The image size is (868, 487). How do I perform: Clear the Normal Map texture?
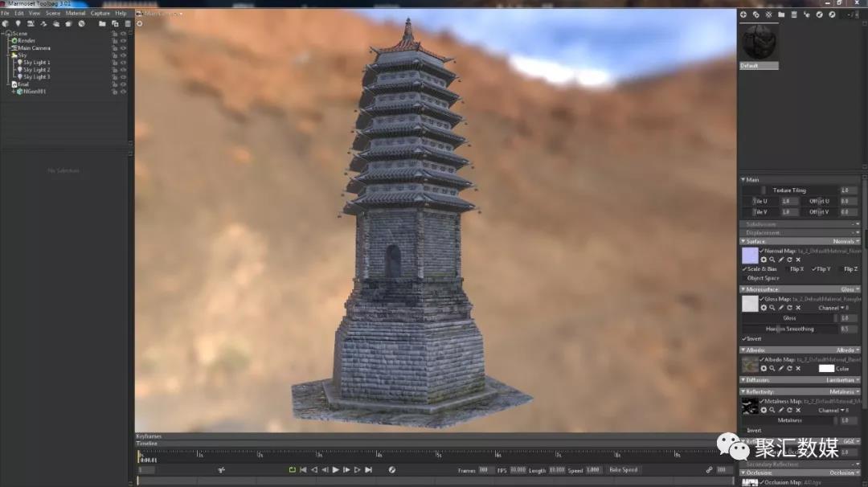click(798, 260)
